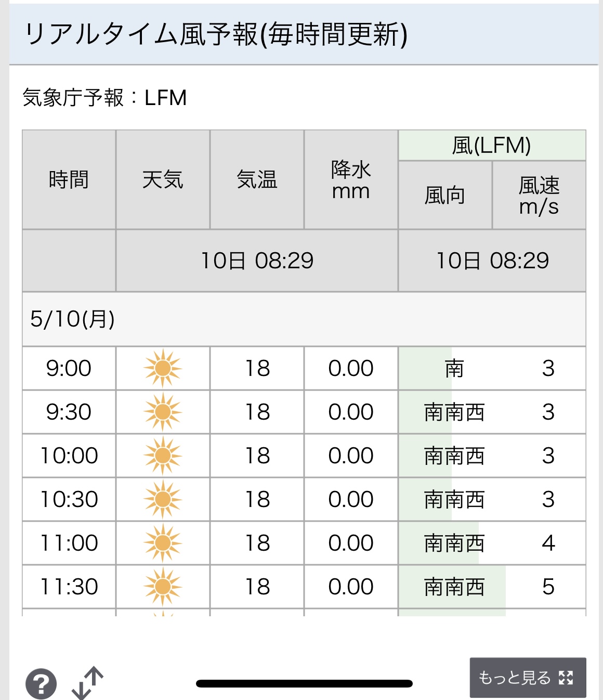Image resolution: width=603 pixels, height=700 pixels.
Task: Click the sunny icon for 10:30
Action: click(163, 499)
